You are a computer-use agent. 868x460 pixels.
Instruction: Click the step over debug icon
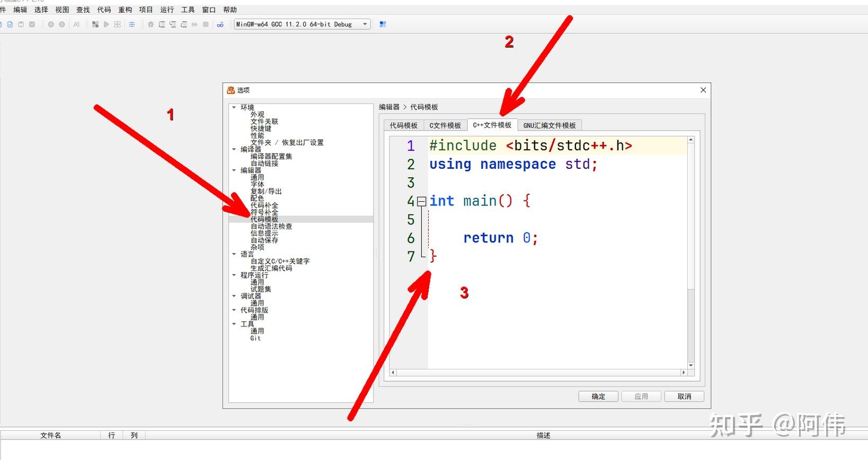point(162,24)
